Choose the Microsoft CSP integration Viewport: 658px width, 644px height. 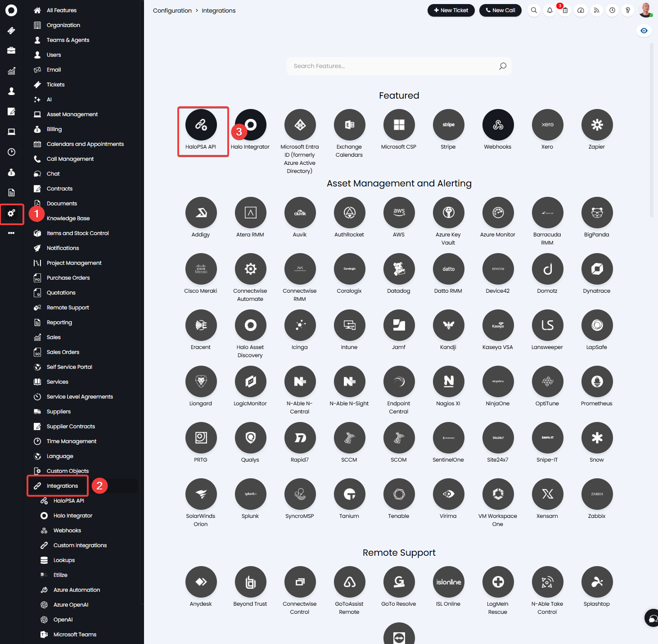(x=399, y=125)
